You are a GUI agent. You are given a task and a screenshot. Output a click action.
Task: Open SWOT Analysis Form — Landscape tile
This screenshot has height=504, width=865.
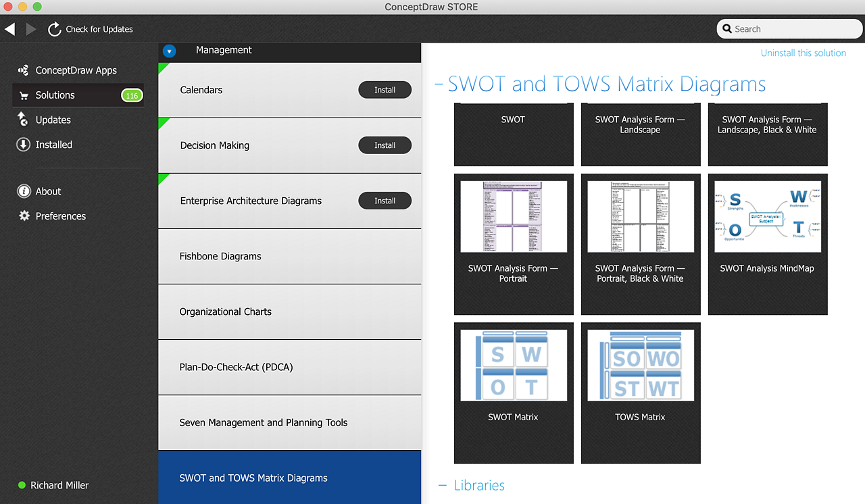[641, 134]
